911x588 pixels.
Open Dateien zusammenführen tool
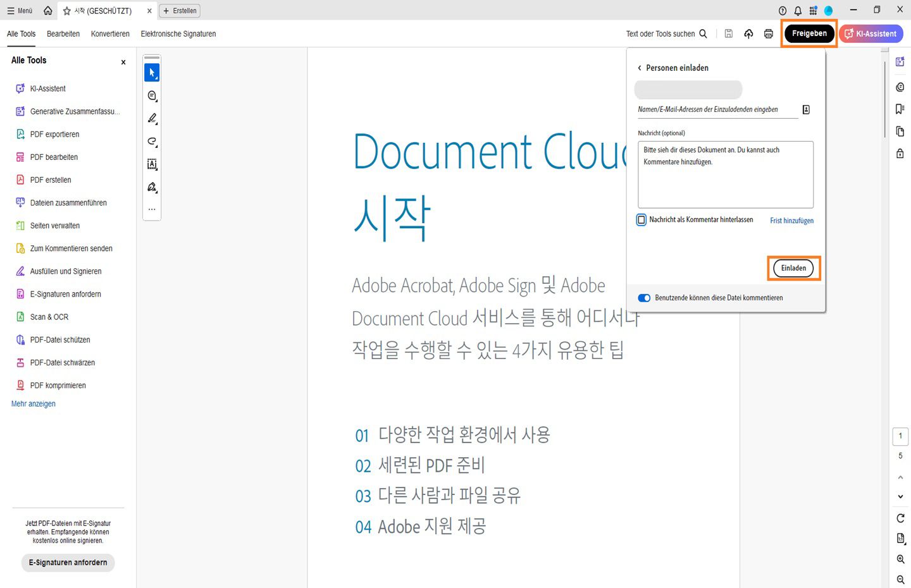point(61,203)
